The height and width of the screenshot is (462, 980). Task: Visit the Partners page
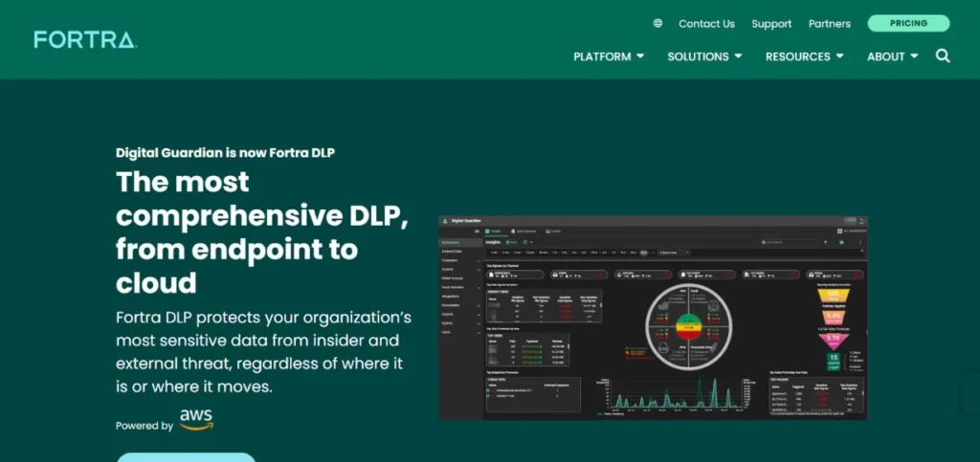point(830,24)
